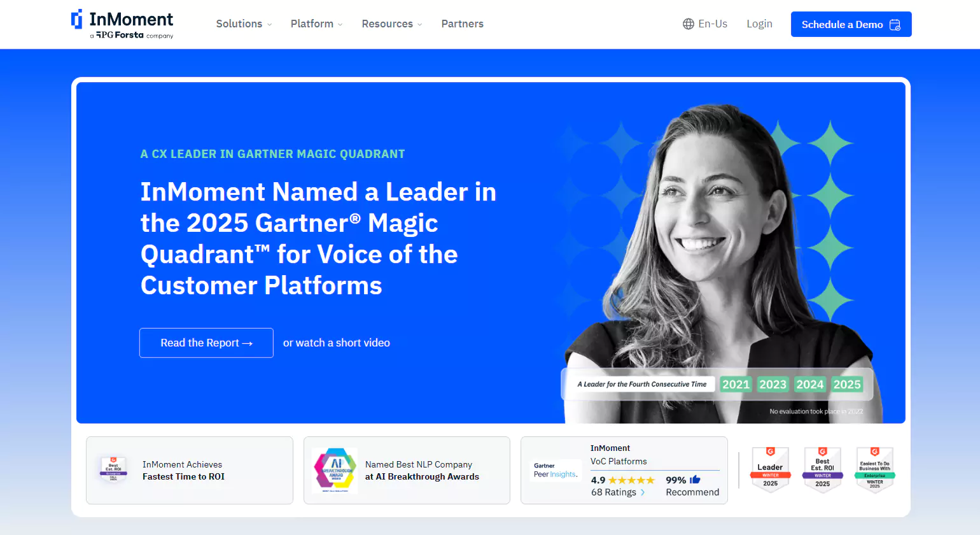Expand the Solutions dropdown menu
This screenshot has width=980, height=535.
pos(244,24)
